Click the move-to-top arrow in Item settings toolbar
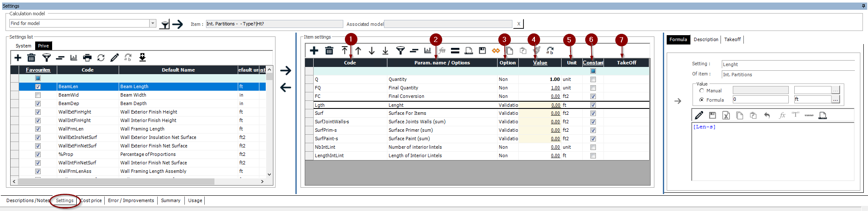The image size is (868, 211). pyautogui.click(x=345, y=51)
